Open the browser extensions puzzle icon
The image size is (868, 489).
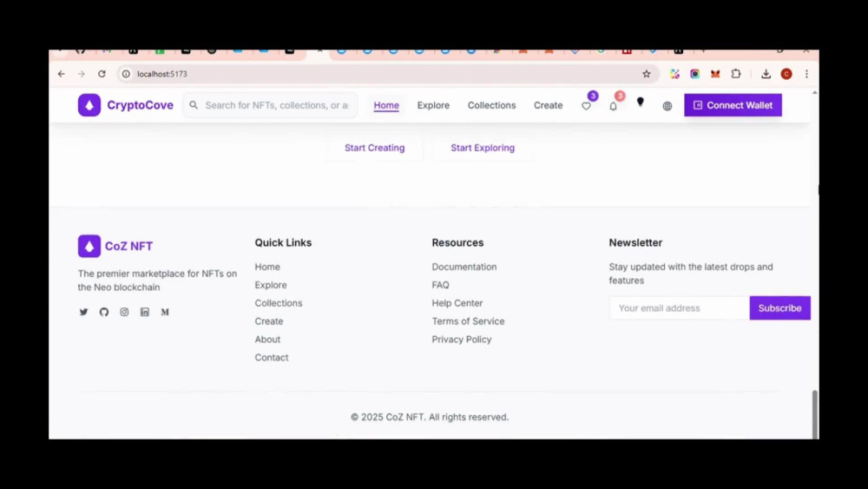[736, 74]
